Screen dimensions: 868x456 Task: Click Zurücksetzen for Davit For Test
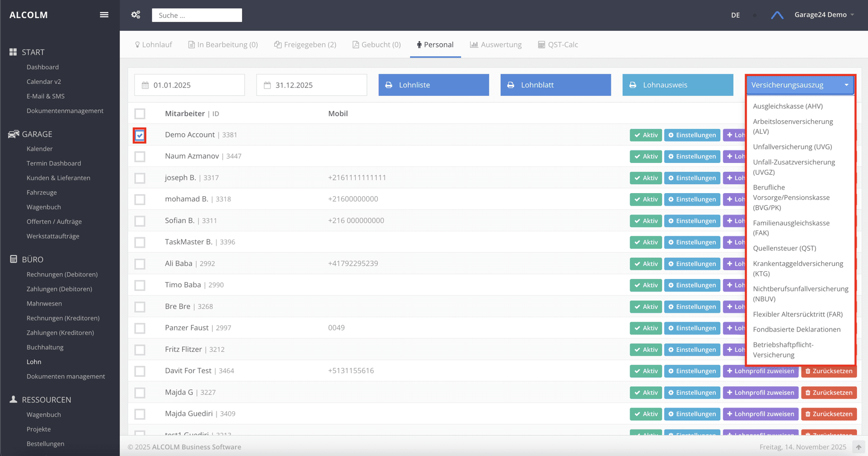tap(829, 371)
